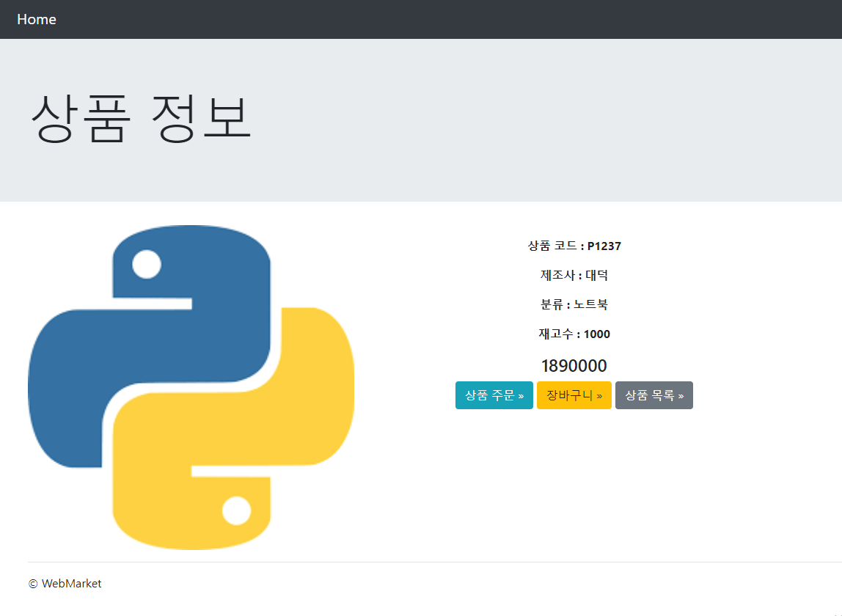Screen dimensions: 842x616
Task: Click the 상품 주문 button
Action: (494, 395)
